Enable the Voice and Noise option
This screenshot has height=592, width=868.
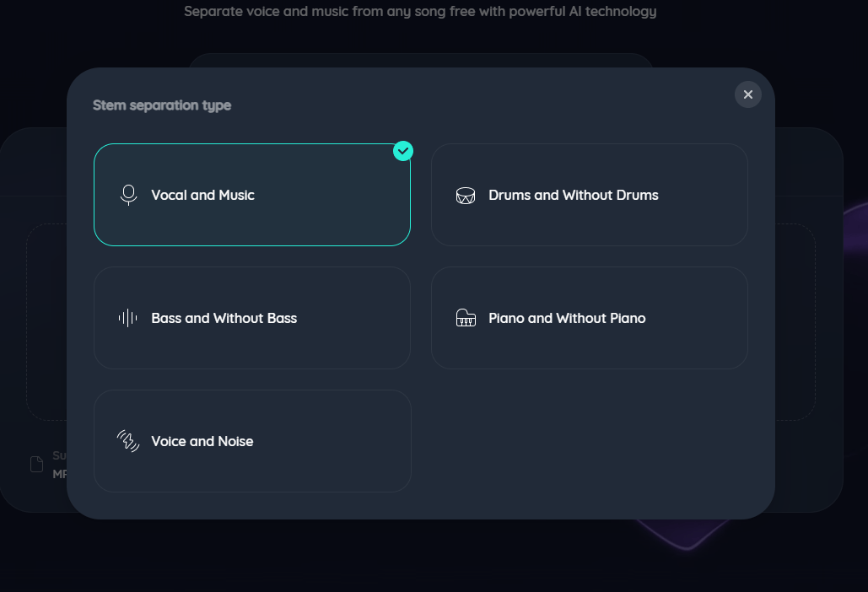point(252,440)
